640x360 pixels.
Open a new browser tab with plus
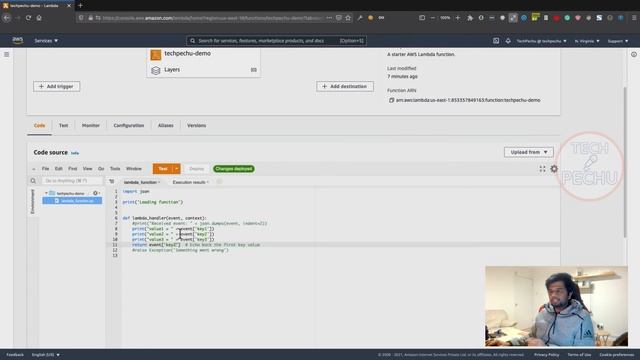pyautogui.click(x=80, y=5)
